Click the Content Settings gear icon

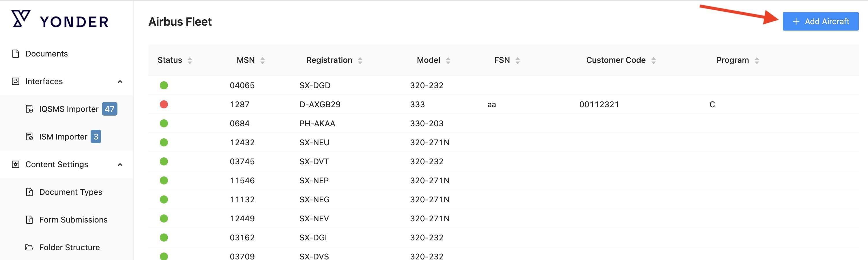point(16,164)
